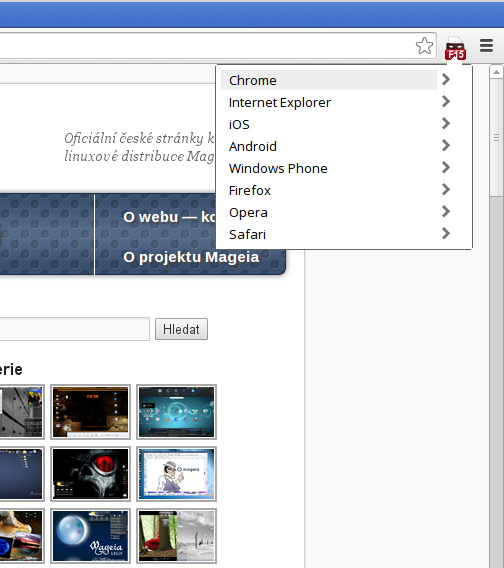The width and height of the screenshot is (504, 568).
Task: Click the Hledat search button
Action: click(x=182, y=329)
